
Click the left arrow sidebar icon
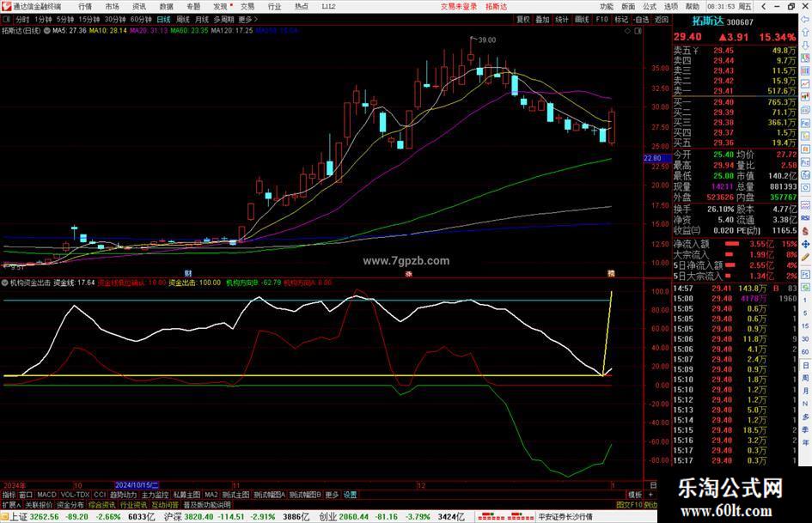click(805, 19)
